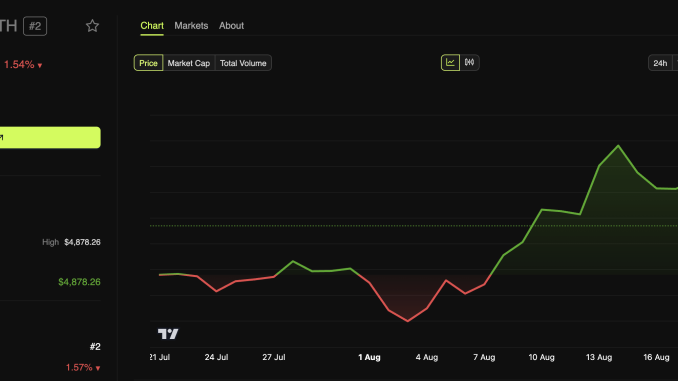Click the 27 Jul axis label
Screen dimensions: 678x381
point(274,357)
